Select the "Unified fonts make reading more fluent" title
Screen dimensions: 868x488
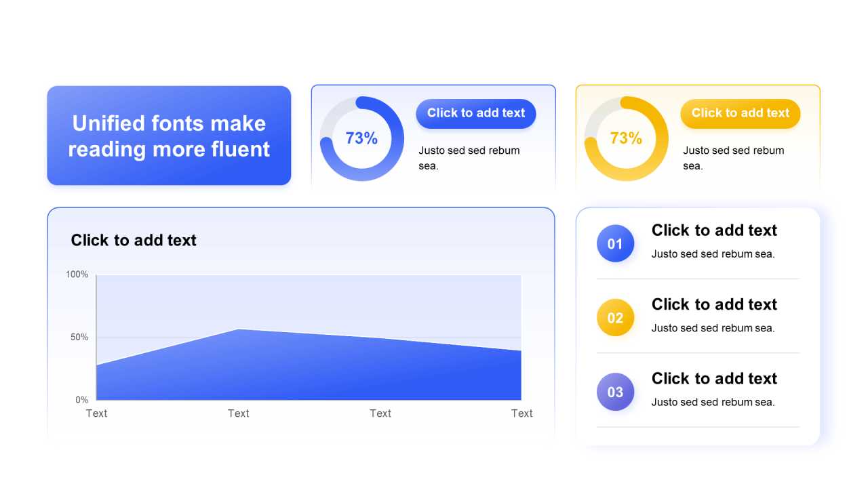(x=169, y=136)
